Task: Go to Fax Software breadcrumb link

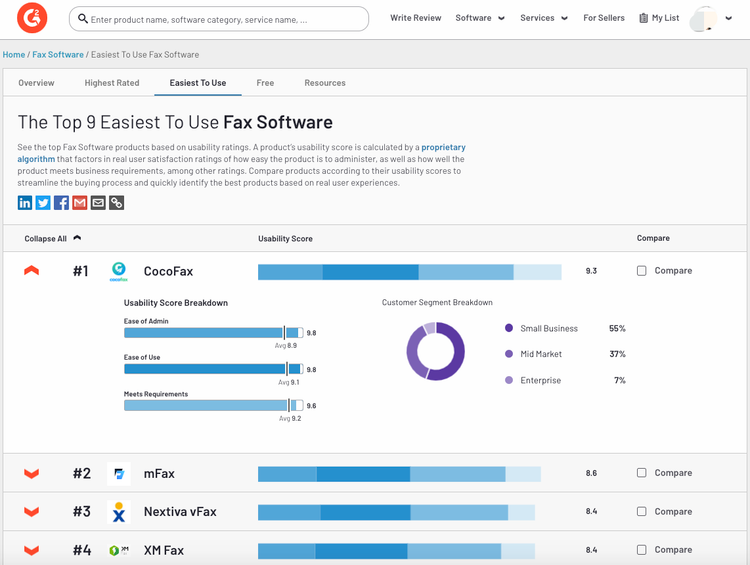Action: [58, 55]
